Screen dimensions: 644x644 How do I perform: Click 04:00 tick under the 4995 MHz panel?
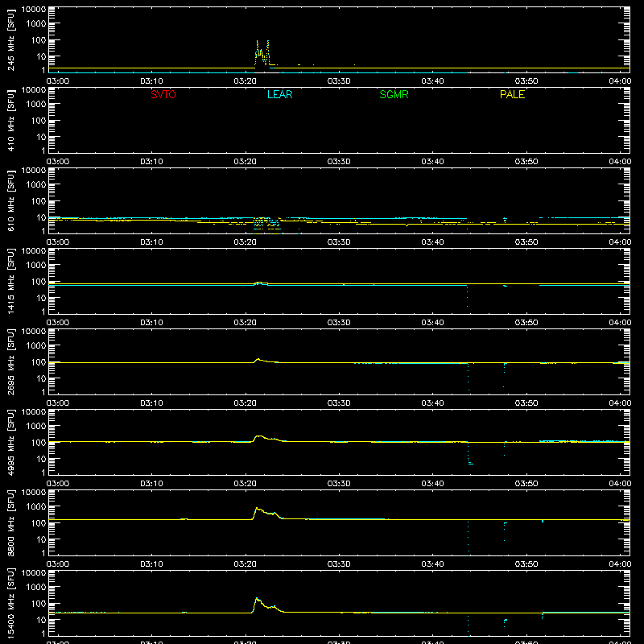[620, 484]
